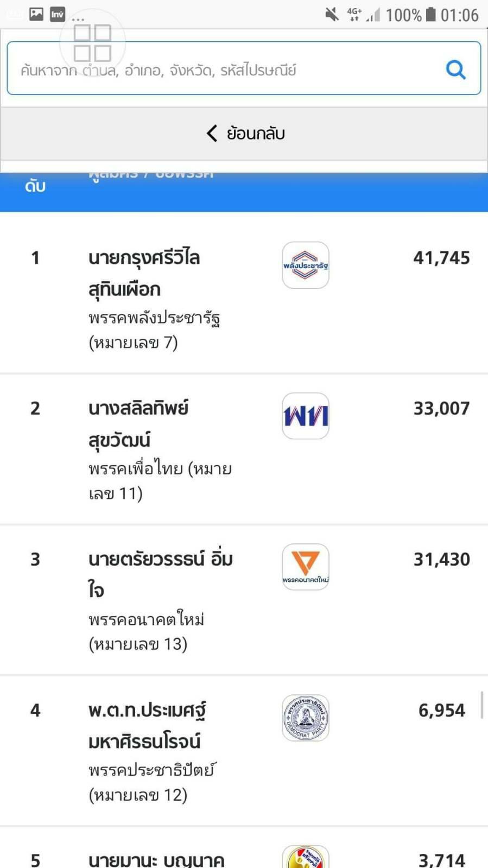Click the ย้อนกลับ back button
The width and height of the screenshot is (488, 868).
point(244,134)
